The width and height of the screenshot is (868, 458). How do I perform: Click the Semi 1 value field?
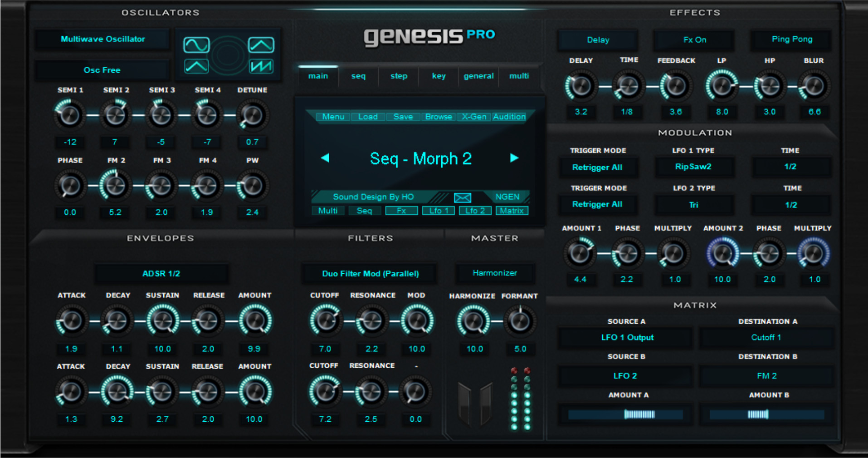pos(70,142)
